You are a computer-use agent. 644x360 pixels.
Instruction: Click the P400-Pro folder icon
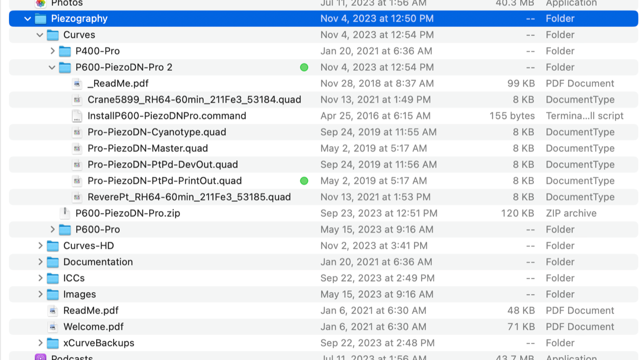click(65, 51)
